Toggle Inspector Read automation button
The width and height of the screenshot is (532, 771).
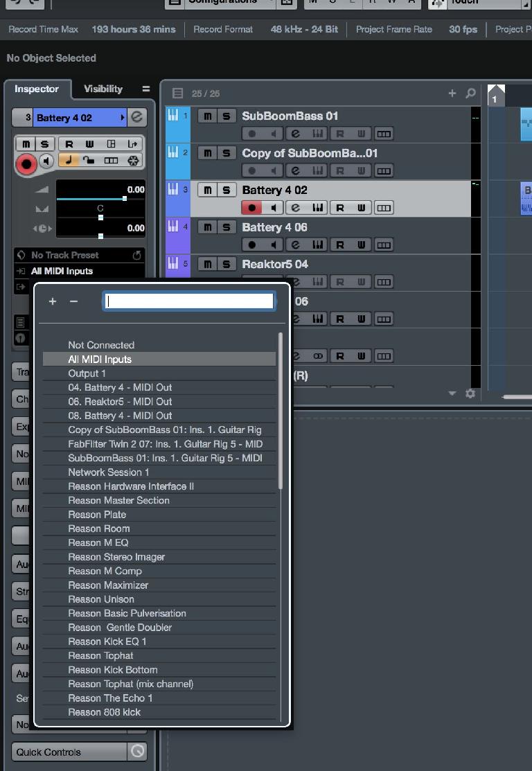coord(69,144)
